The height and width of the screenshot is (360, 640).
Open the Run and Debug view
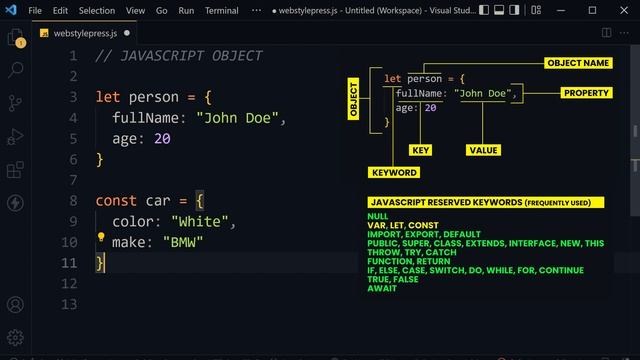point(16,136)
